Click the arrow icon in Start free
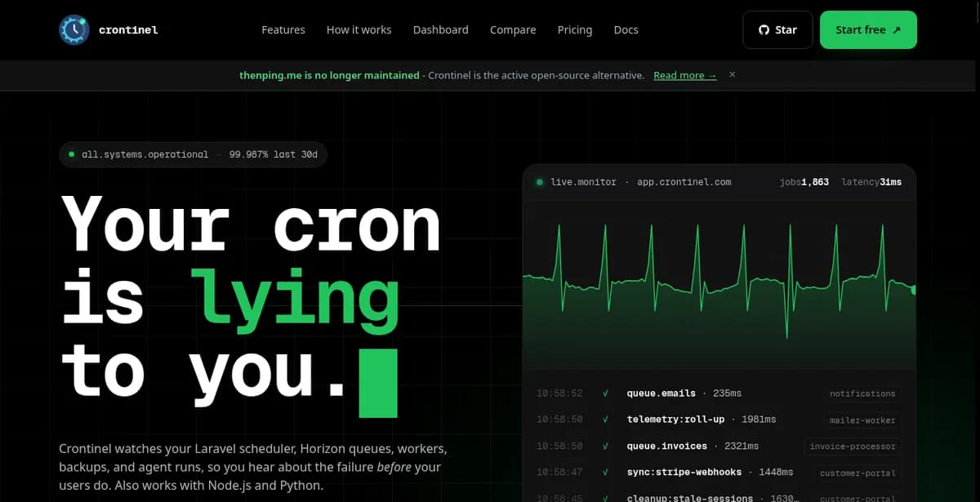Image resolution: width=980 pixels, height=502 pixels. coord(897,30)
